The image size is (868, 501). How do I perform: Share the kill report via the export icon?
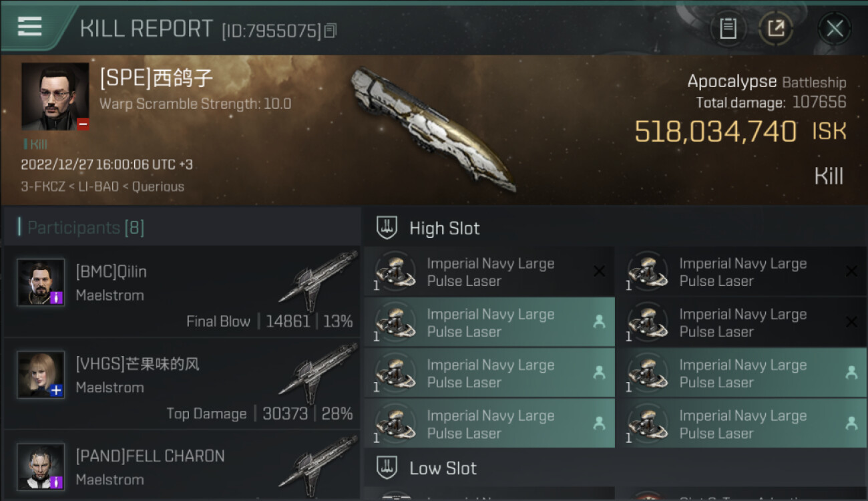776,29
